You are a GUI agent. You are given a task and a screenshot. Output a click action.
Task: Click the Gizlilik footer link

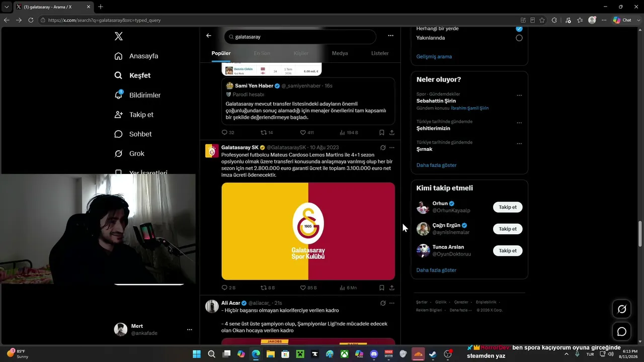[441, 302]
